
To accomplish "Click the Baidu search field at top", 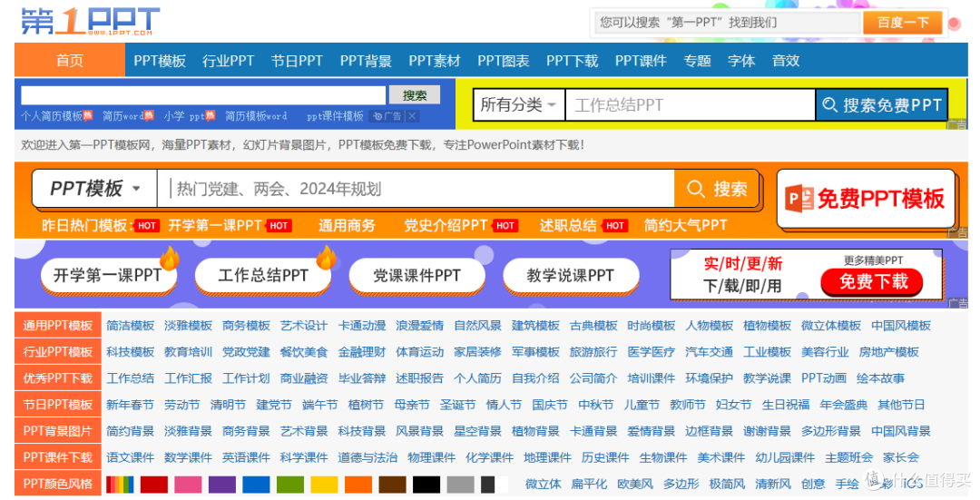I will tap(728, 23).
